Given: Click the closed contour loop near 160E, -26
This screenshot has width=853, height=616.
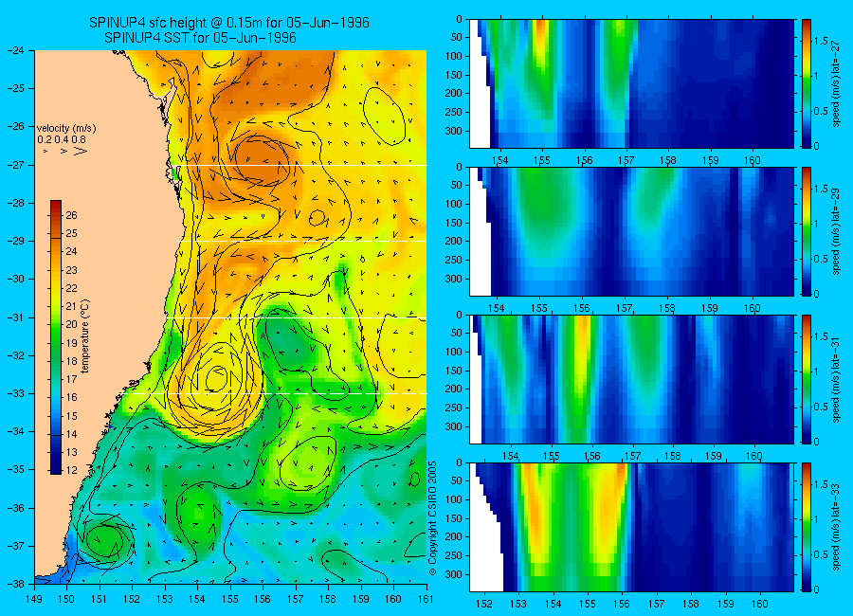Looking at the screenshot, I should [x=385, y=116].
